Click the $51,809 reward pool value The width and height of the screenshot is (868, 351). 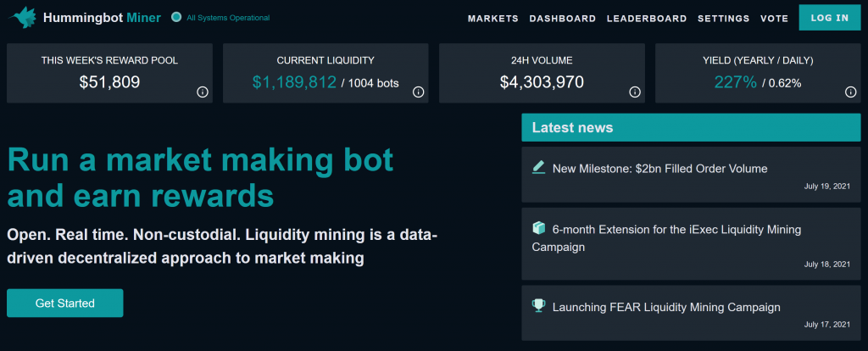coord(109,82)
